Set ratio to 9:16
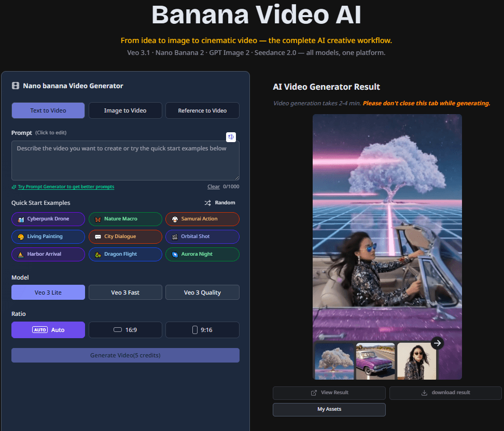 point(203,330)
